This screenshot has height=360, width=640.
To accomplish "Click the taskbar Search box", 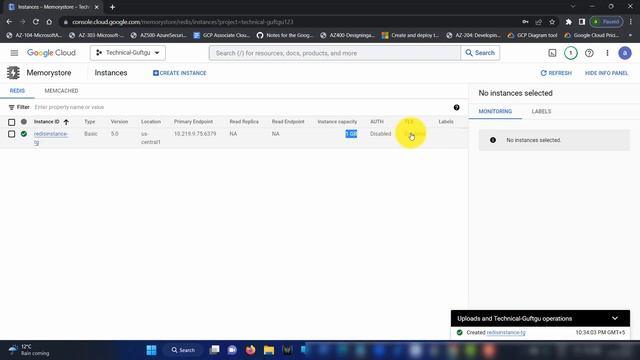I will click(183, 350).
